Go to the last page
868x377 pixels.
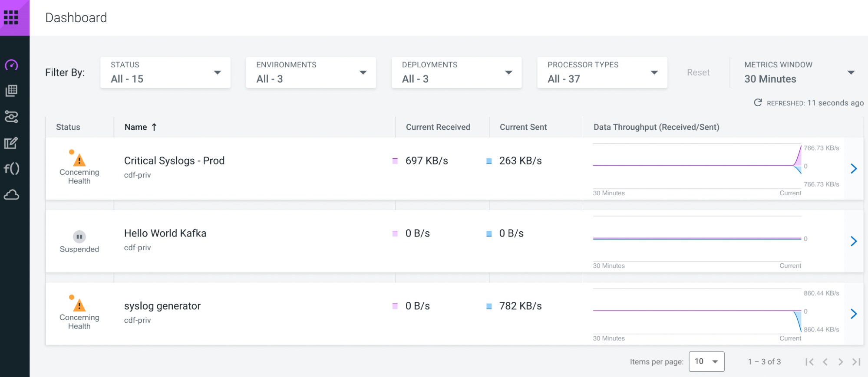[x=856, y=362]
